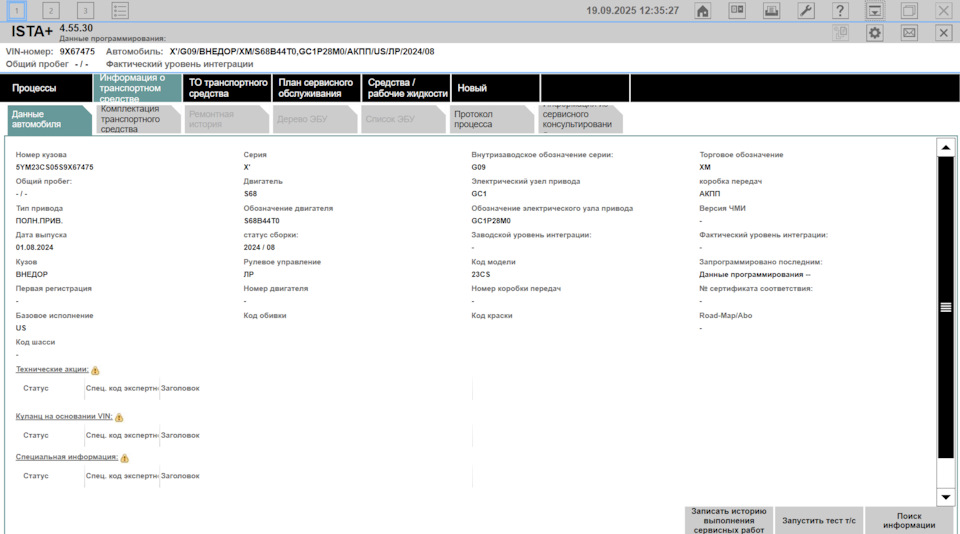
Task: Open Куланц на основании VIN link
Action: pos(64,416)
